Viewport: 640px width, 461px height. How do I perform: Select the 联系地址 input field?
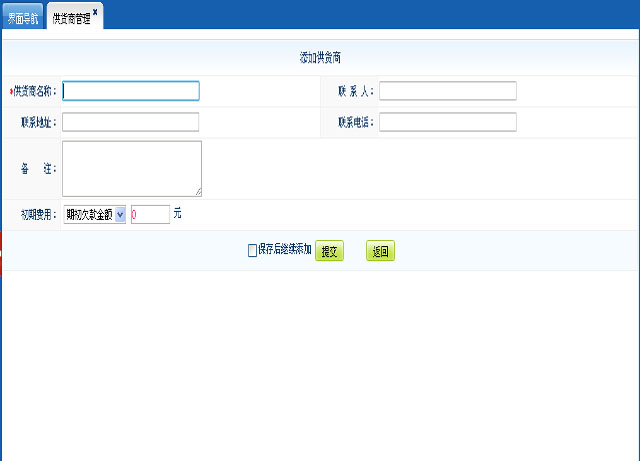pyautogui.click(x=131, y=122)
